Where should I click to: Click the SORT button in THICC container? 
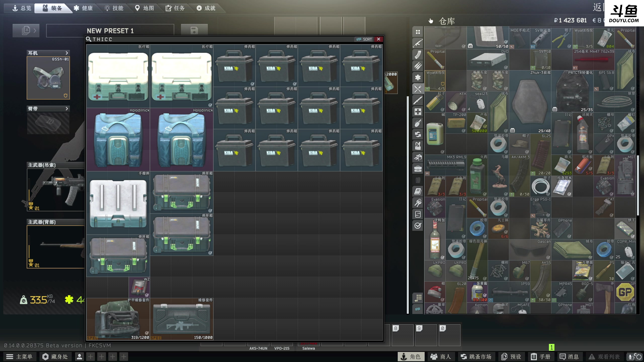pos(364,39)
